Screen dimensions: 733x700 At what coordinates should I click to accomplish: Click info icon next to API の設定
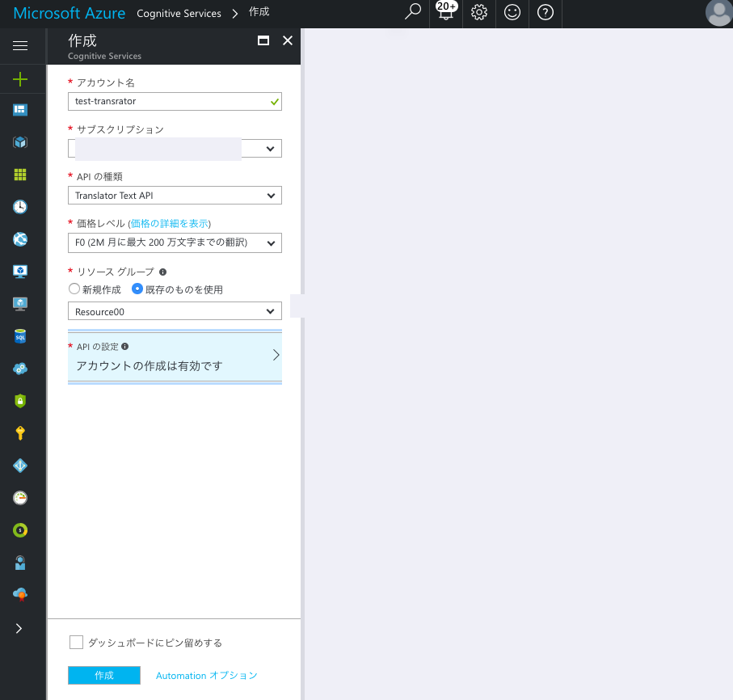click(124, 347)
